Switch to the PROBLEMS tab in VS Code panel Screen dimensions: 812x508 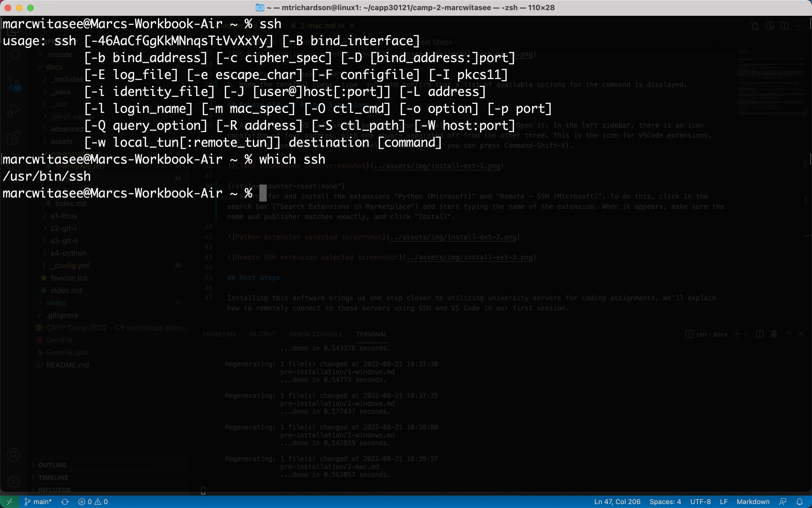click(x=219, y=334)
